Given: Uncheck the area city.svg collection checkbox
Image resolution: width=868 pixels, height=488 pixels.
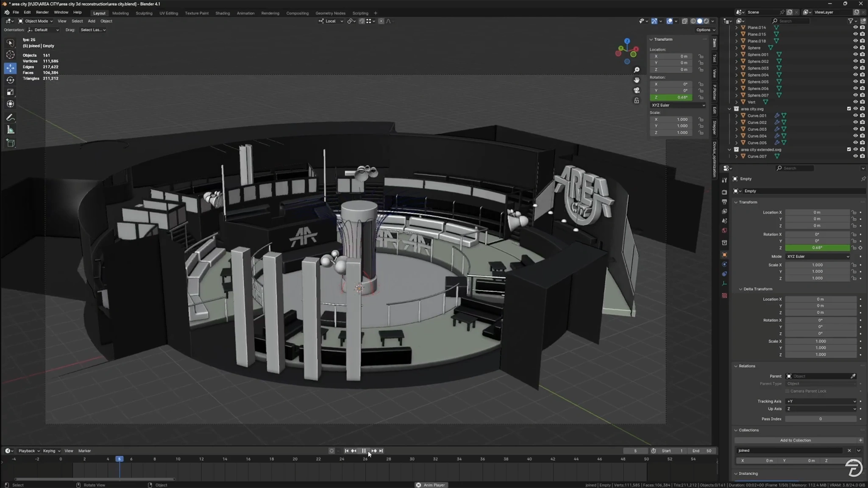Looking at the screenshot, I should pyautogui.click(x=849, y=109).
